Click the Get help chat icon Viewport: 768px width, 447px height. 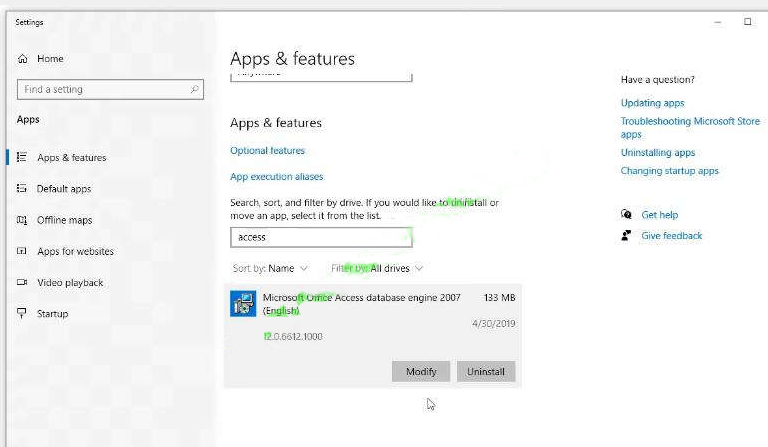626,214
